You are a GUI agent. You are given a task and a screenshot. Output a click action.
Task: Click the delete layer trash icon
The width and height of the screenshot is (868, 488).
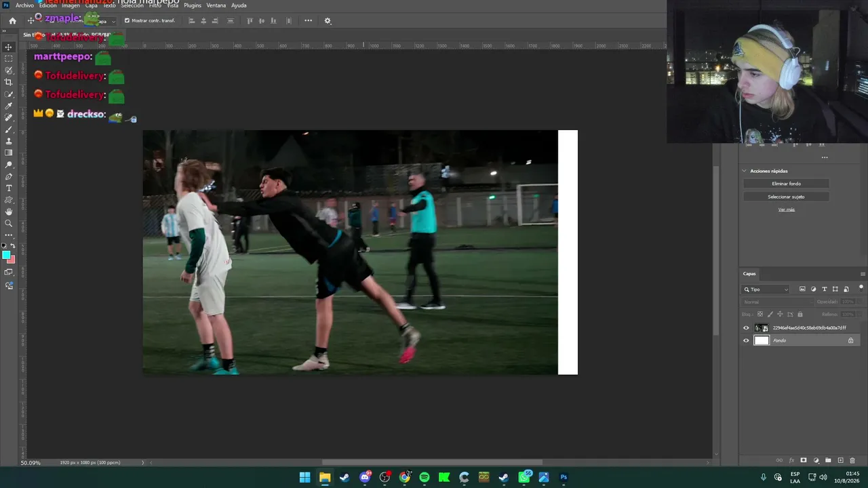(x=852, y=461)
